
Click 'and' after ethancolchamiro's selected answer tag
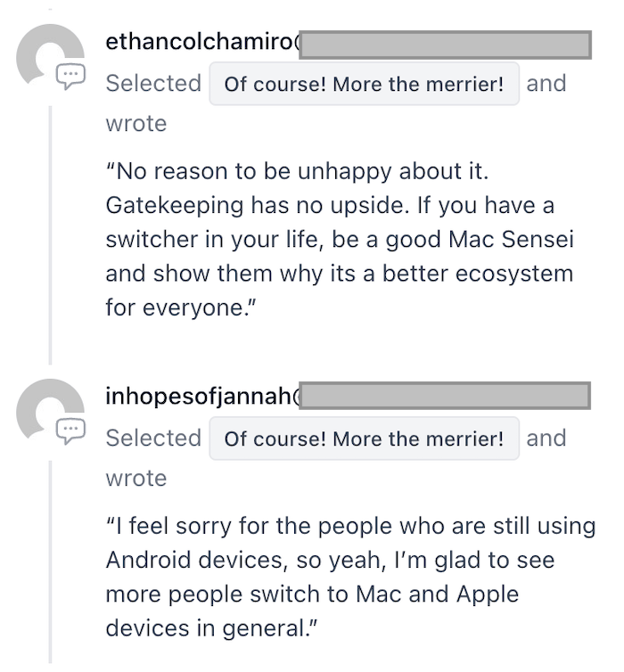coord(546,84)
